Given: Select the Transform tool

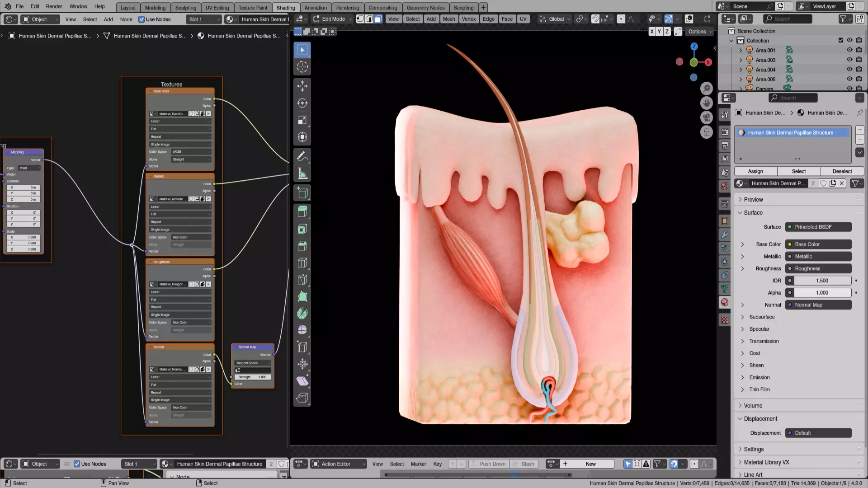Looking at the screenshot, I should 302,137.
